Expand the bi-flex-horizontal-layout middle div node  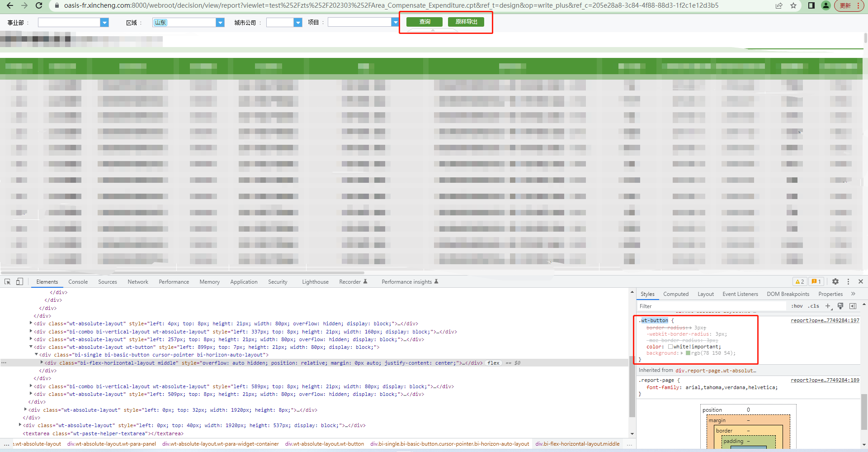pos(42,363)
